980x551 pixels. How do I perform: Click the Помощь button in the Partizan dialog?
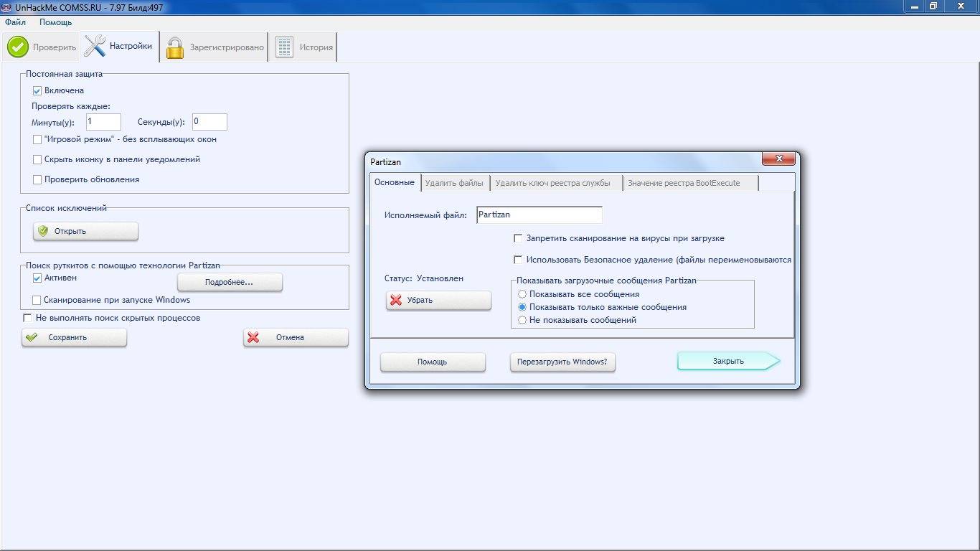(x=433, y=362)
